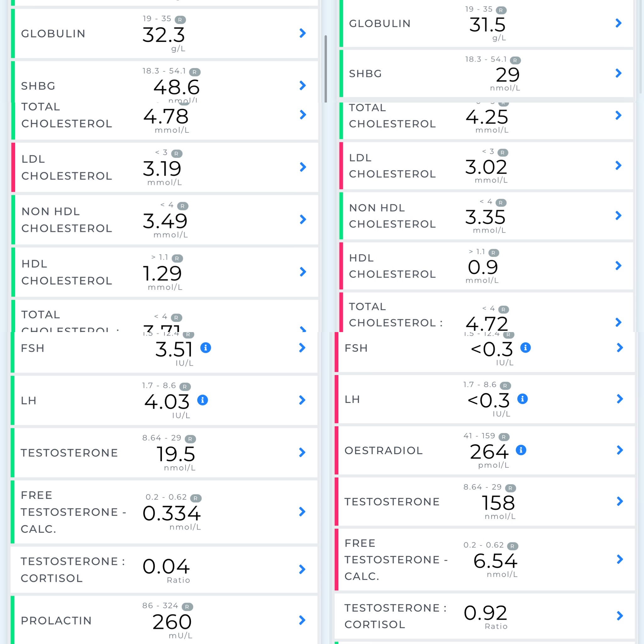Expand LDL Cholesterol 3.19 row chevron
The width and height of the screenshot is (644, 644).
tap(303, 167)
